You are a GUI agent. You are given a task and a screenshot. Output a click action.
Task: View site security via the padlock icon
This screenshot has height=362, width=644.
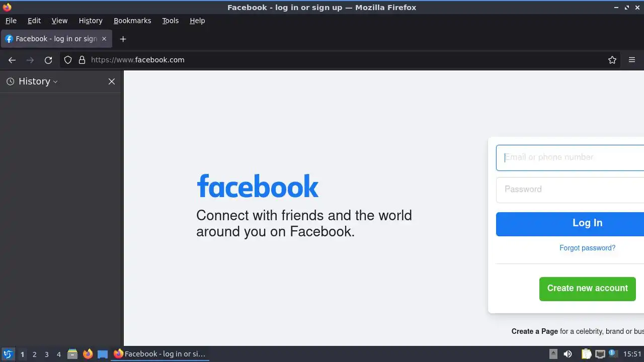(x=82, y=60)
